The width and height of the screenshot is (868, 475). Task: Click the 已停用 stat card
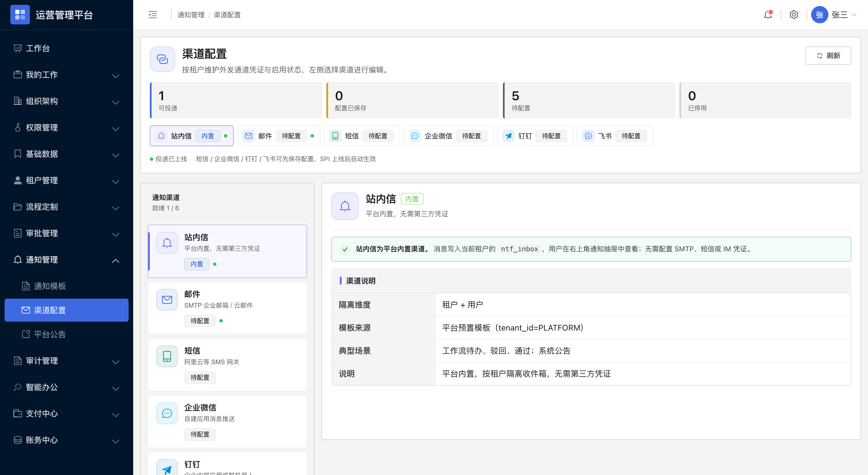point(765,101)
